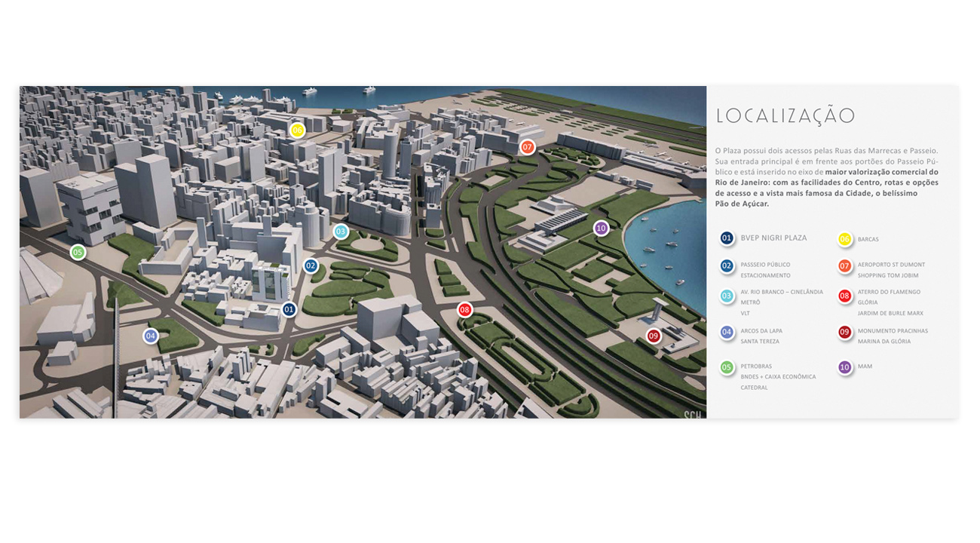Click 'AV. RIO BRANCO – CINELÂNDIA' legend text

click(782, 292)
